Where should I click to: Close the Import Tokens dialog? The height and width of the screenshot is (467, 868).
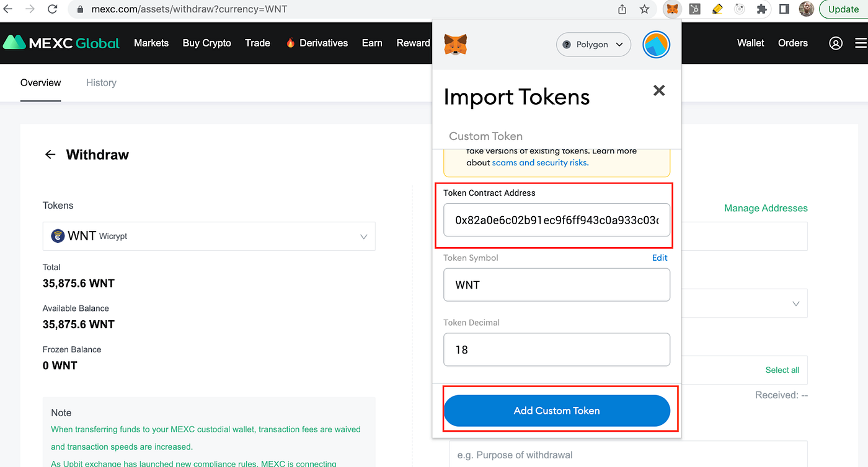pyautogui.click(x=659, y=90)
